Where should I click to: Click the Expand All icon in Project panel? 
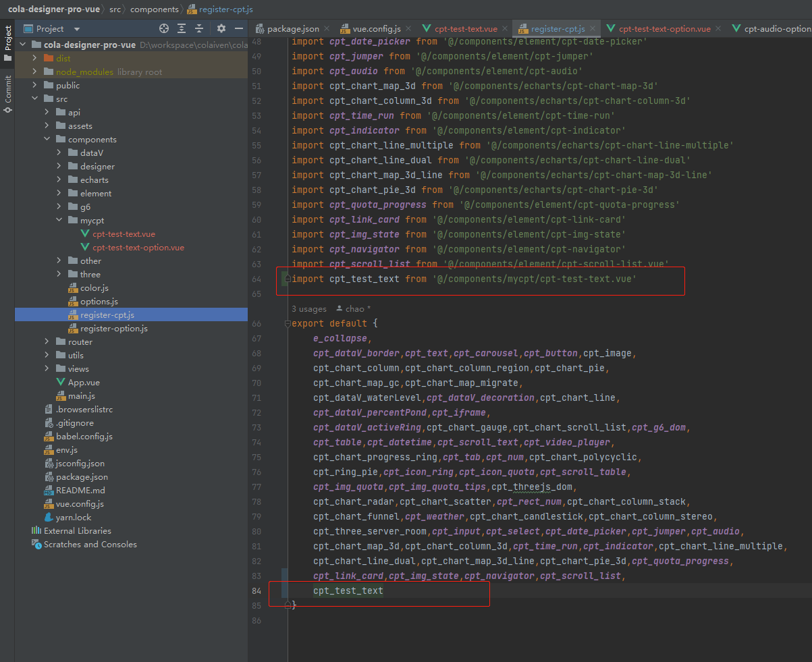pyautogui.click(x=182, y=28)
